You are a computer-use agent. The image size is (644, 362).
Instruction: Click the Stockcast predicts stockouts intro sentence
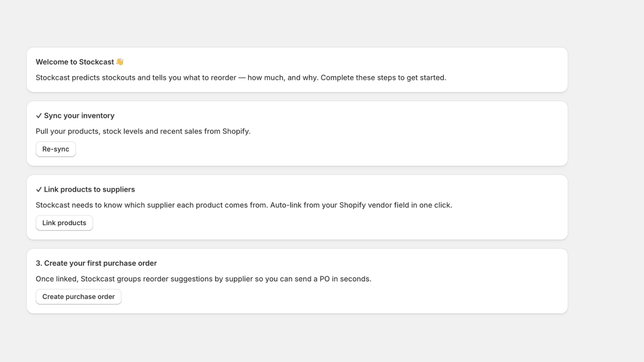point(241,78)
